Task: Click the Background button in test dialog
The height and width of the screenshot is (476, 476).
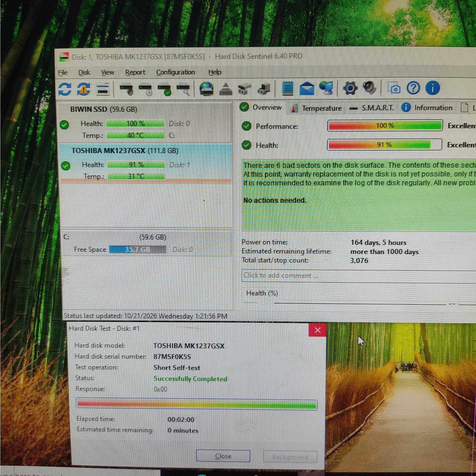Action: (x=290, y=457)
